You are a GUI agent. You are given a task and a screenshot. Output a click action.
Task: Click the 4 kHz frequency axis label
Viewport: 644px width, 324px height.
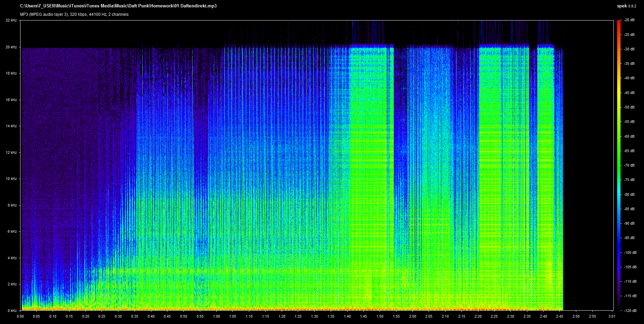point(12,258)
